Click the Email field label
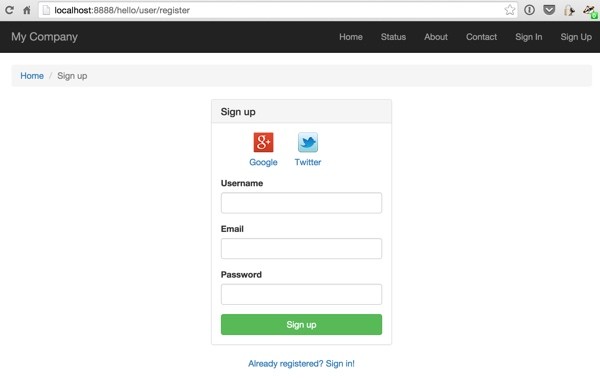The image size is (600, 378). coord(232,229)
